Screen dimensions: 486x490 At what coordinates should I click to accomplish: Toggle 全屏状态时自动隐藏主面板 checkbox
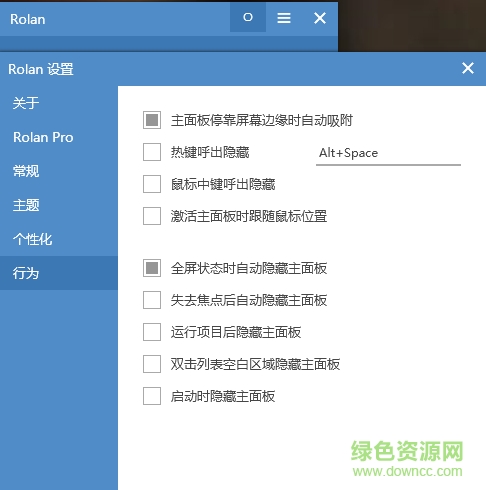pyautogui.click(x=152, y=268)
